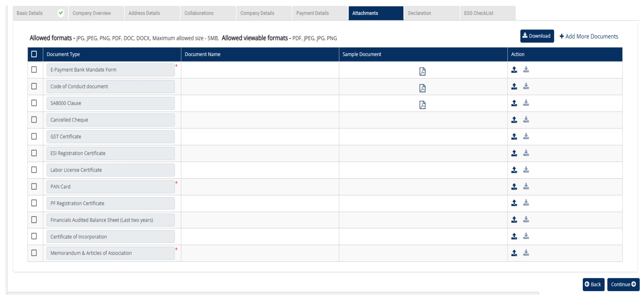Upload file for ESI Registration Certificate

tap(514, 153)
